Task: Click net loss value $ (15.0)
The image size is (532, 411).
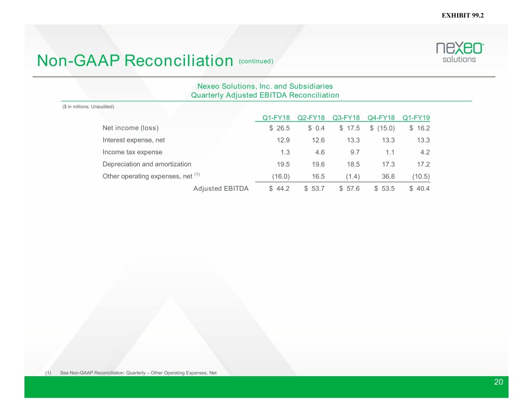Action: point(382,128)
